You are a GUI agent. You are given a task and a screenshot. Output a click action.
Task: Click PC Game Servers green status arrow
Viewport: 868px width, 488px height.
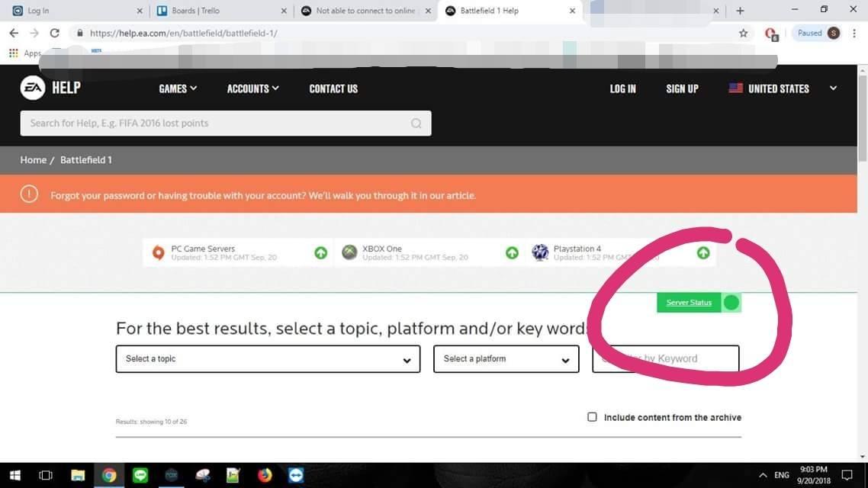pos(320,253)
